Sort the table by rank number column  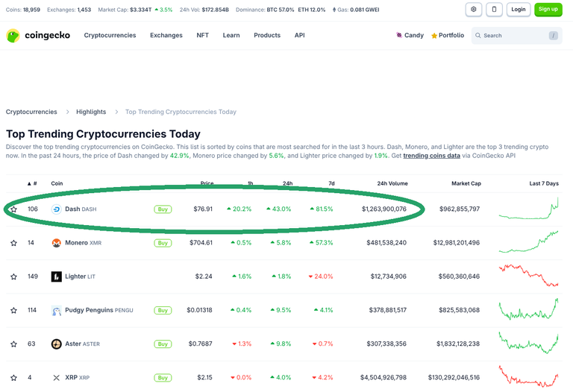pyautogui.click(x=32, y=183)
